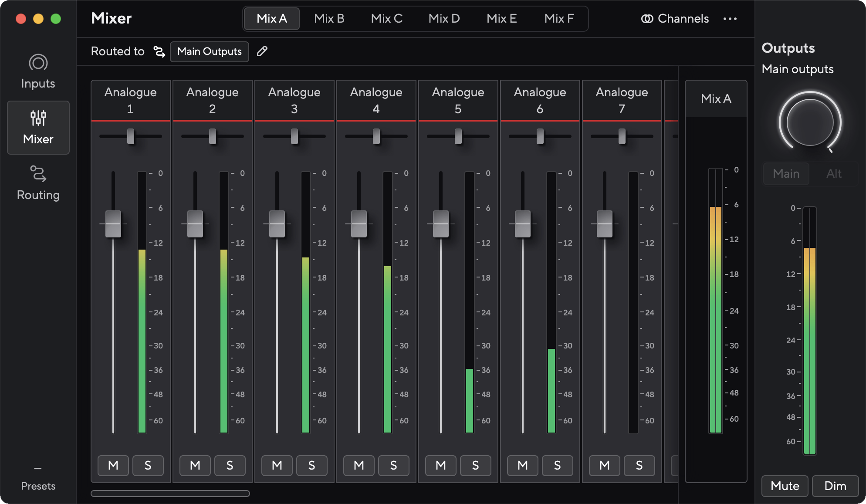This screenshot has height=504, width=866.
Task: Toggle Mute on main outputs
Action: point(785,486)
